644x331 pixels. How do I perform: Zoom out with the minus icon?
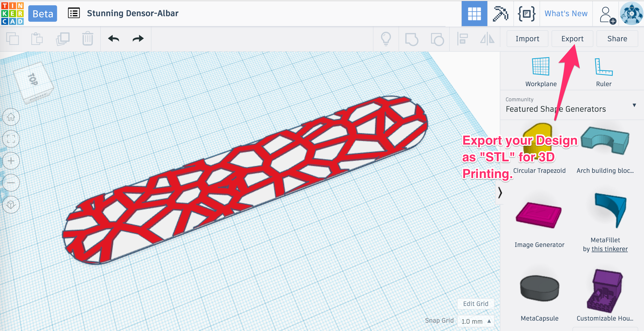click(x=11, y=183)
